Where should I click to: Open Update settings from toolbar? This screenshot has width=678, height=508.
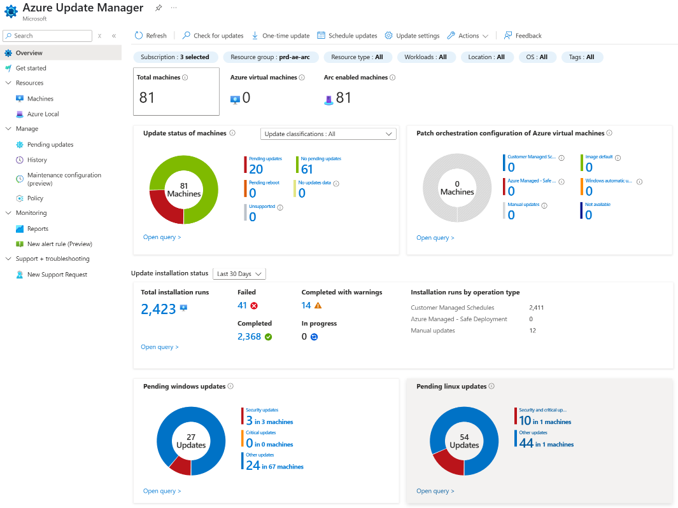click(412, 35)
